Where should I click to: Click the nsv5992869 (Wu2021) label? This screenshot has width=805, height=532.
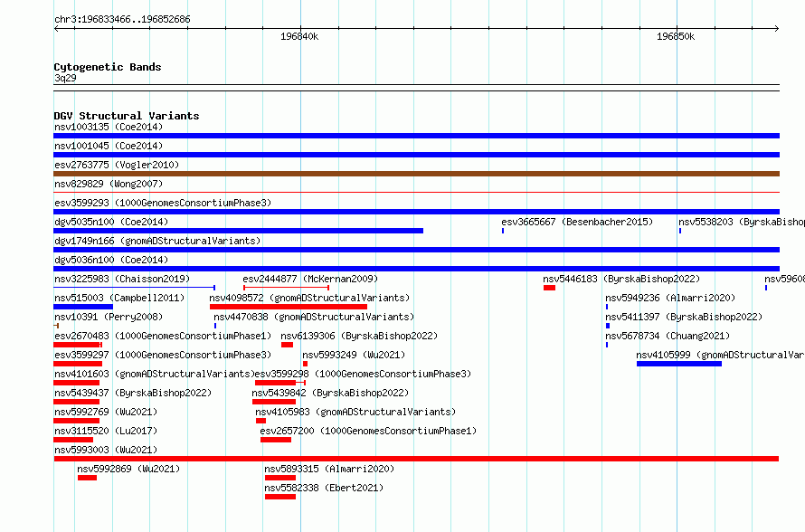128,469
